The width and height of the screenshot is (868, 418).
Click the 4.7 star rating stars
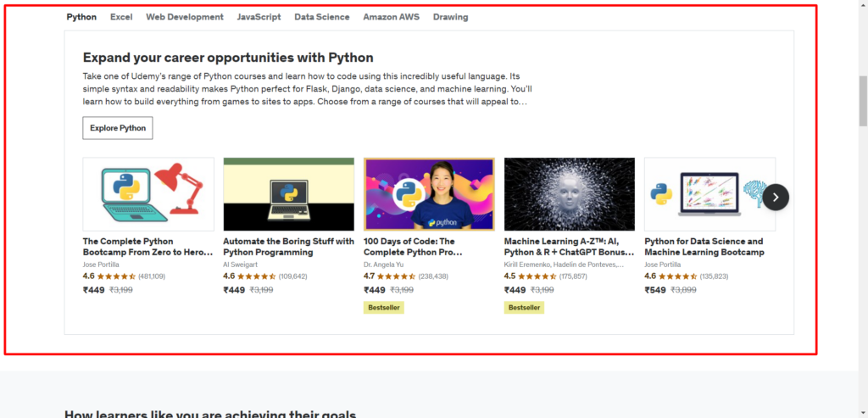(397, 276)
